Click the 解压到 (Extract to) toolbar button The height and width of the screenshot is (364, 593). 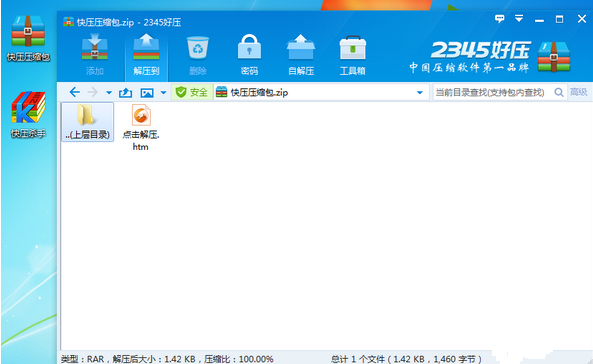click(x=146, y=55)
